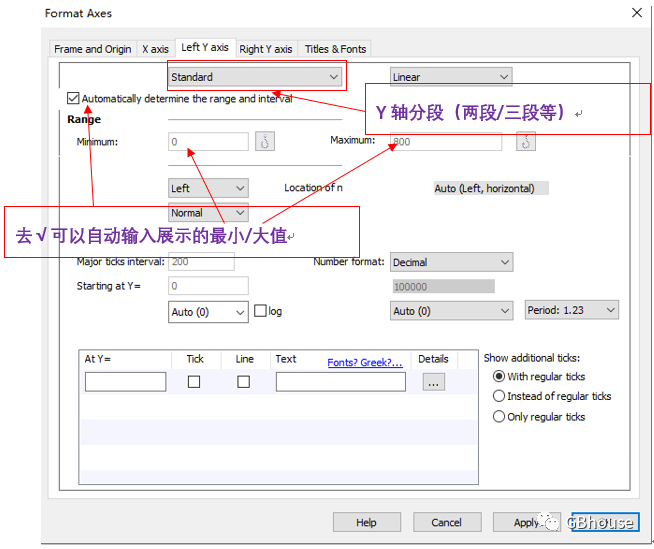Open the Titles & Fonts tab
This screenshot has height=549, width=654.
pyautogui.click(x=335, y=49)
